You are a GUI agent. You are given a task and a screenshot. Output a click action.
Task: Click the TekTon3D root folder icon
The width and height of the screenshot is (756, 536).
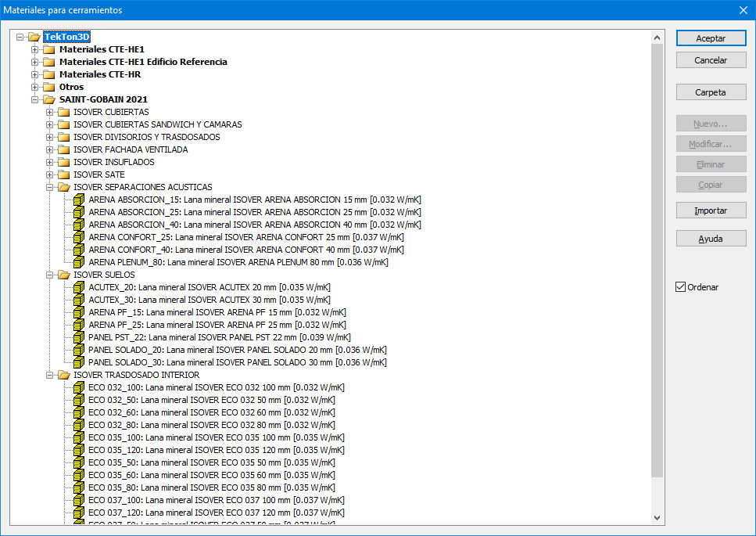click(x=34, y=37)
